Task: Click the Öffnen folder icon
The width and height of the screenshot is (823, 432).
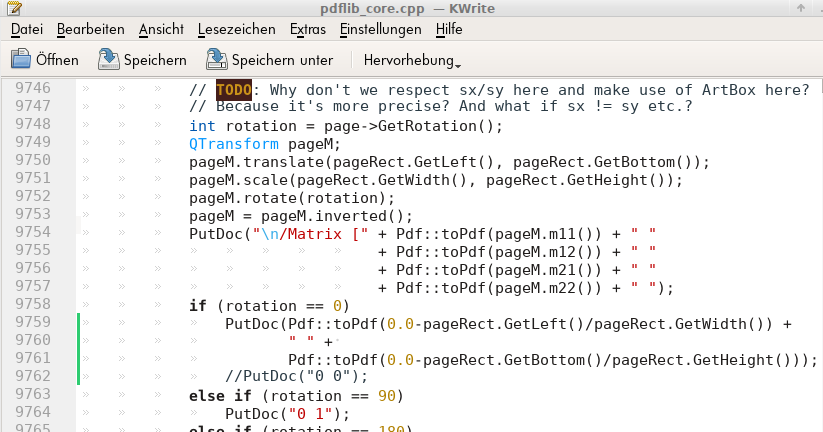Action: click(x=21, y=60)
